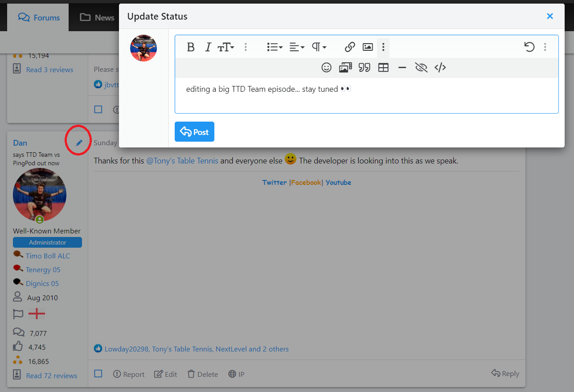Toggle bold formatting in editor
The height and width of the screenshot is (392, 574).
[191, 47]
